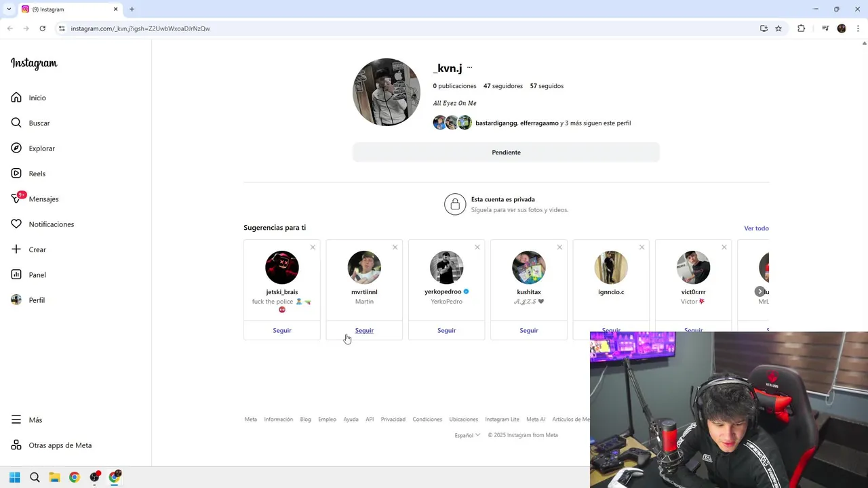Follow mvrtiinnl with Seguir
Screen dimensions: 868x488
pos(364,331)
